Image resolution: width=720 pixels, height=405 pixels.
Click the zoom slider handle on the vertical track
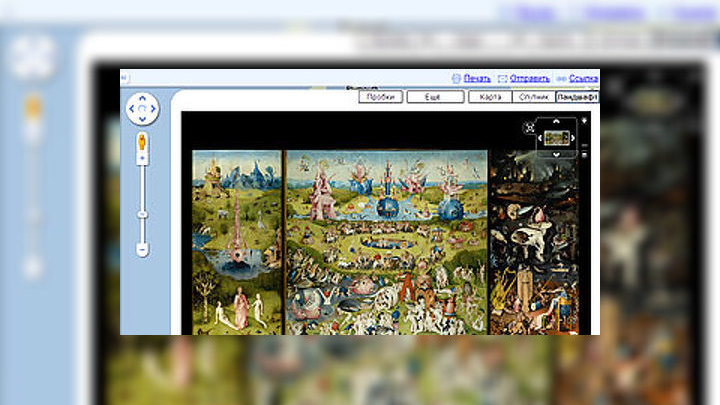pos(142,214)
